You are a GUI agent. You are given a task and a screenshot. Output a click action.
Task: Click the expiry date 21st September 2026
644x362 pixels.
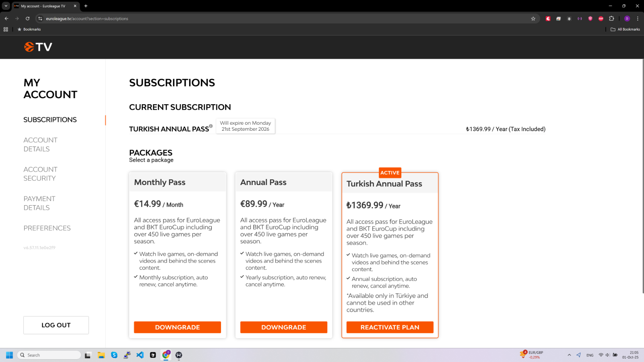click(246, 129)
